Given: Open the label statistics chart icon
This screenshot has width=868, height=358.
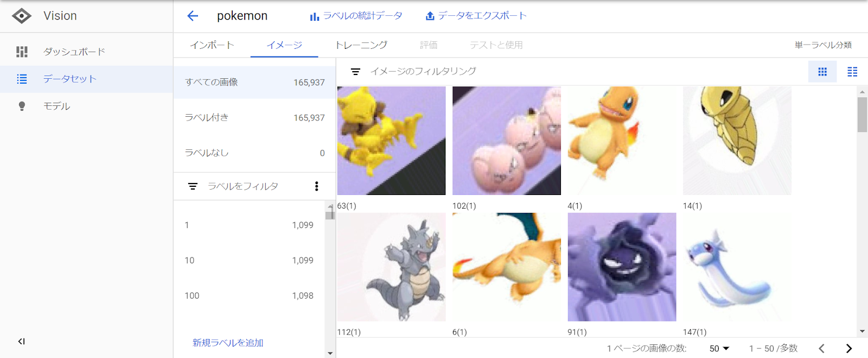Looking at the screenshot, I should click(314, 16).
